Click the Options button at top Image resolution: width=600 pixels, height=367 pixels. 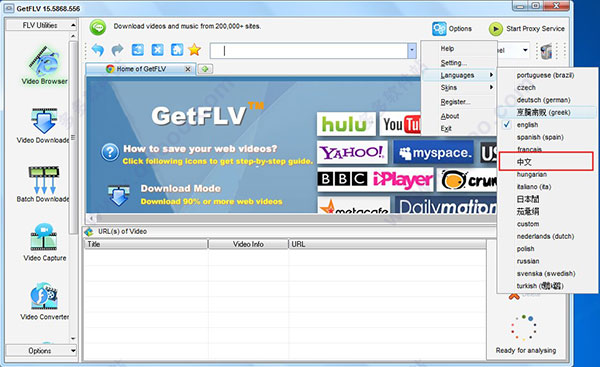pyautogui.click(x=452, y=29)
